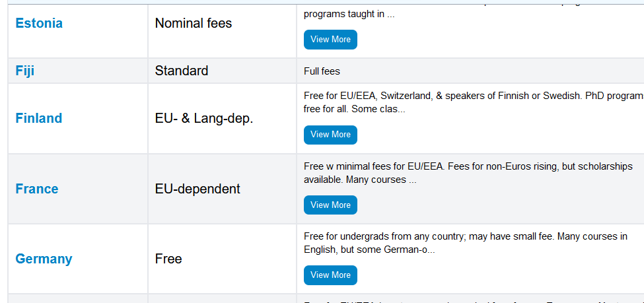Expand Finland details with View More

pos(330,135)
